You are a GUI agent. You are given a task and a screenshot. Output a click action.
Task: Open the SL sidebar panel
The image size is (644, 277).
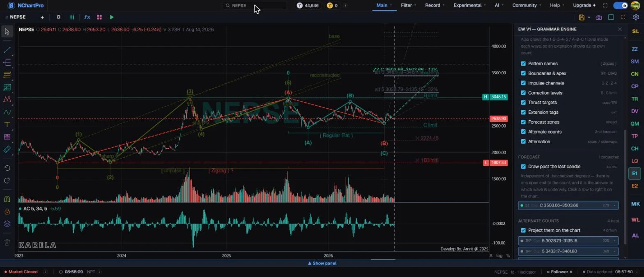(x=635, y=32)
